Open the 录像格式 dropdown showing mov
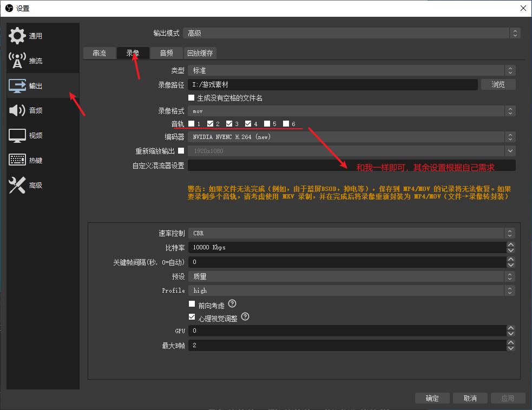 (351, 111)
